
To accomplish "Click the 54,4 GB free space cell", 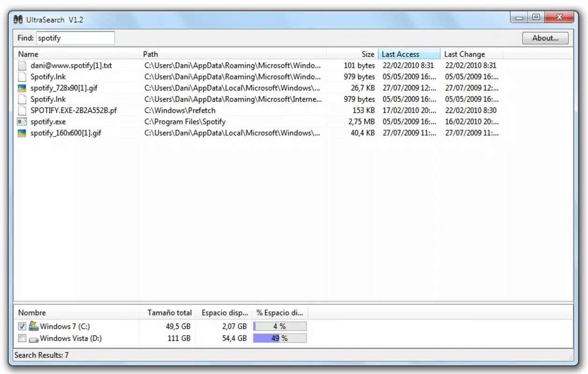I will tap(234, 338).
